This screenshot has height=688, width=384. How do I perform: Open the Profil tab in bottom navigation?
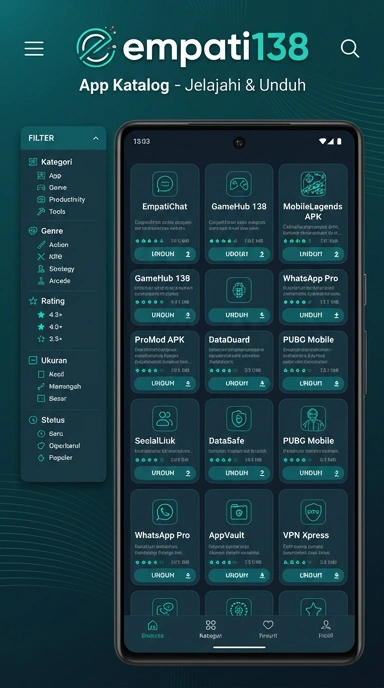326,629
